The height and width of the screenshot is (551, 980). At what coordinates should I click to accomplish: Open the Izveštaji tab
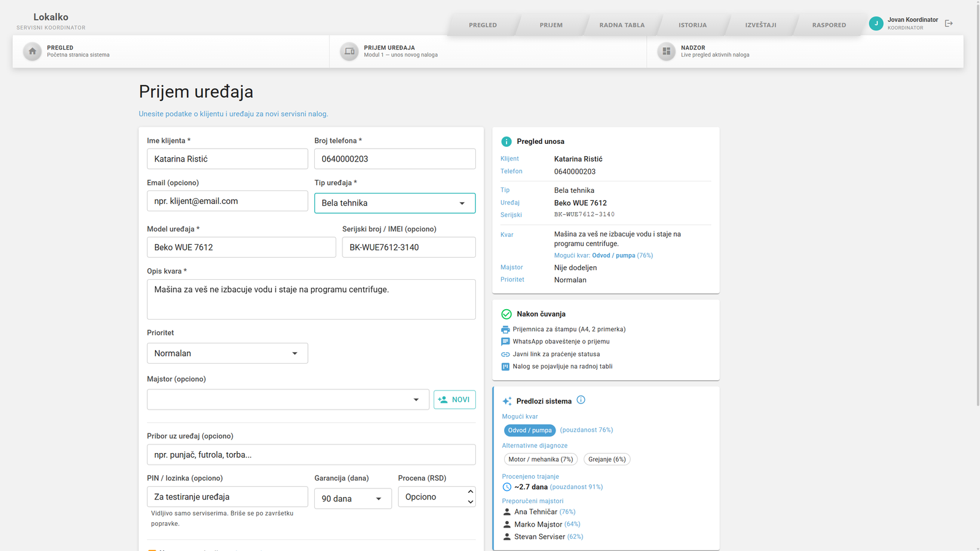[x=761, y=25]
